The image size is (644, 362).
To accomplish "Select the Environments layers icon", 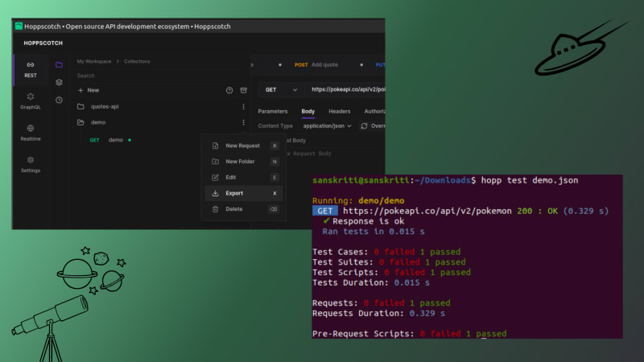I will pyautogui.click(x=59, y=83).
